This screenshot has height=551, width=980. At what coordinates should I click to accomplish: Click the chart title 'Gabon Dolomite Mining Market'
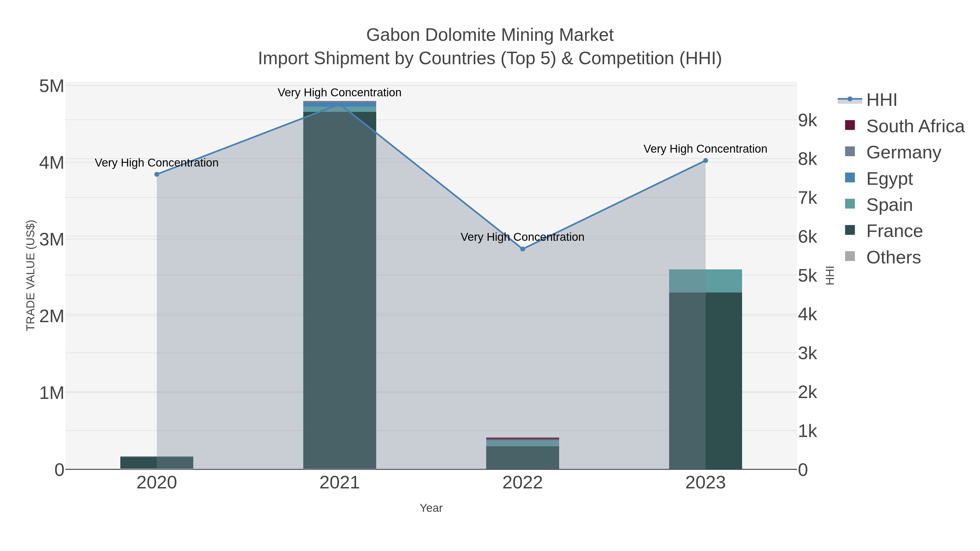coord(490,35)
